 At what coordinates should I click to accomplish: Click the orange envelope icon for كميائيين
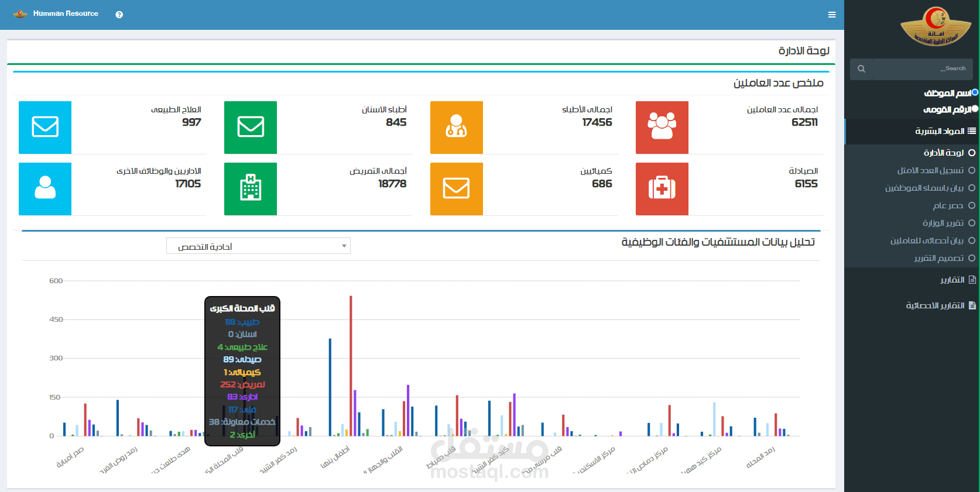tap(457, 189)
